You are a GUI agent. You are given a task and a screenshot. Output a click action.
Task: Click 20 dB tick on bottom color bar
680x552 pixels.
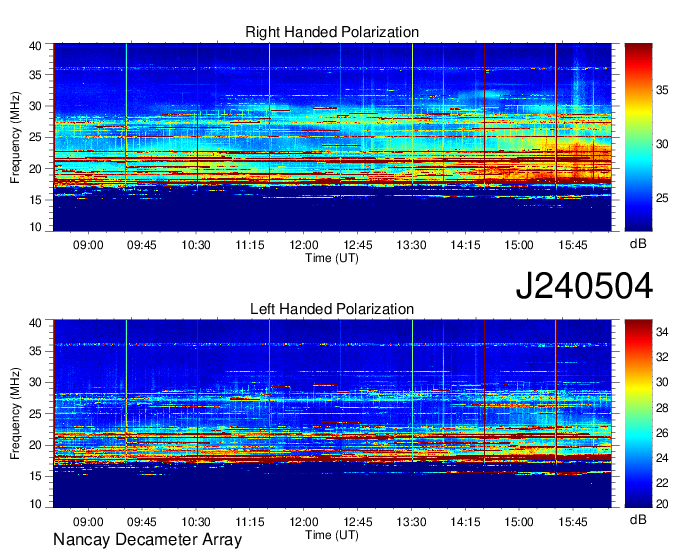[x=662, y=504]
